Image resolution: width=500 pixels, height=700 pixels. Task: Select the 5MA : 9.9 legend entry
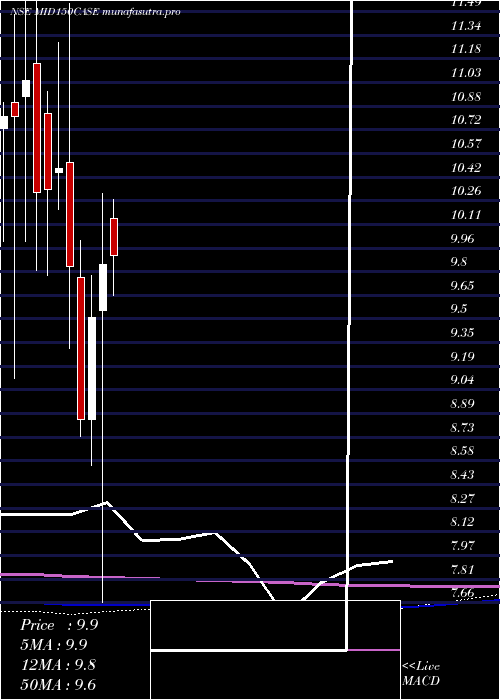point(54,645)
